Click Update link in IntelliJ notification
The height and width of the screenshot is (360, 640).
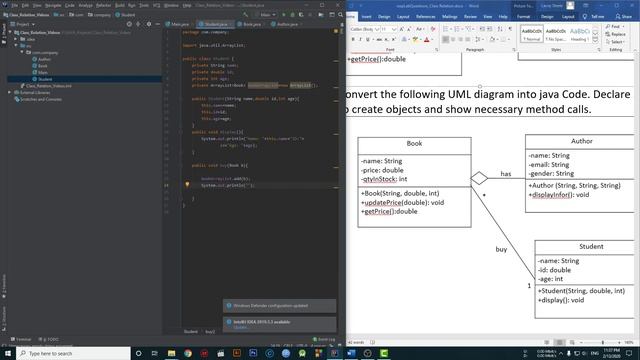pos(240,327)
